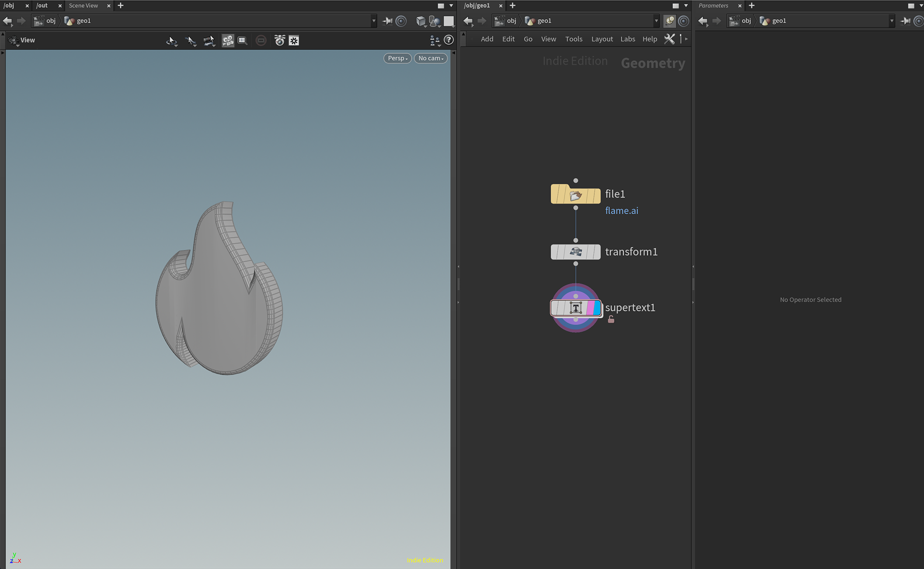
Task: Click the pink template flag on supertext1
Action: tap(590, 308)
